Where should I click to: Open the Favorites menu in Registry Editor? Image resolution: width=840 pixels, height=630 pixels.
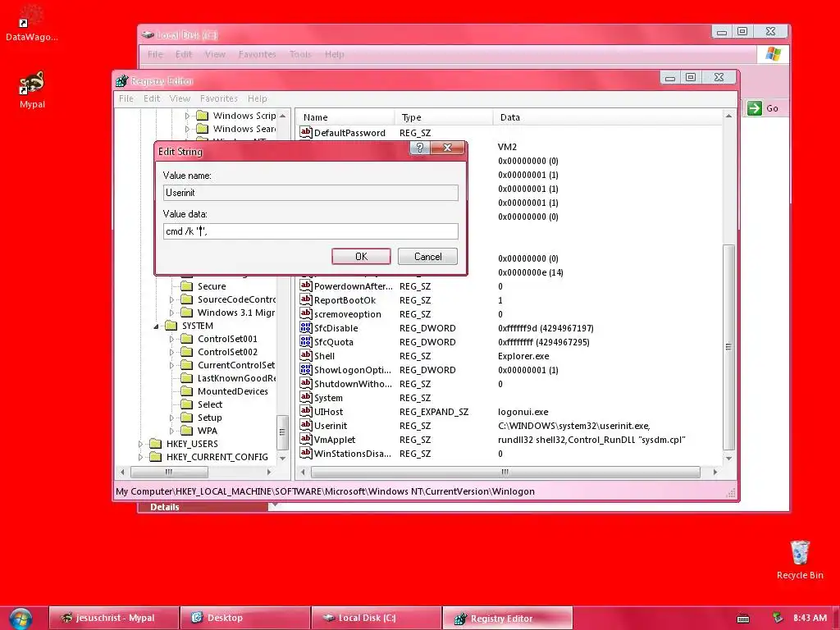[x=218, y=98]
